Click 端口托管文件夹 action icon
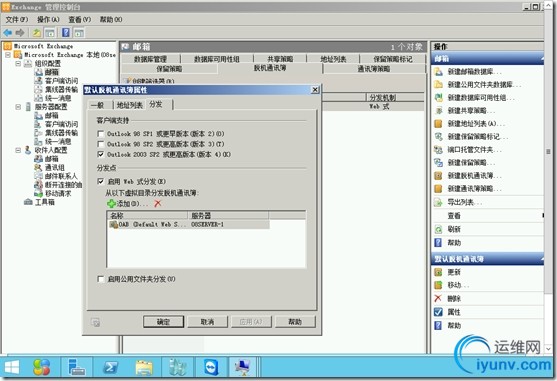This screenshot has height=381, width=557. (x=438, y=149)
